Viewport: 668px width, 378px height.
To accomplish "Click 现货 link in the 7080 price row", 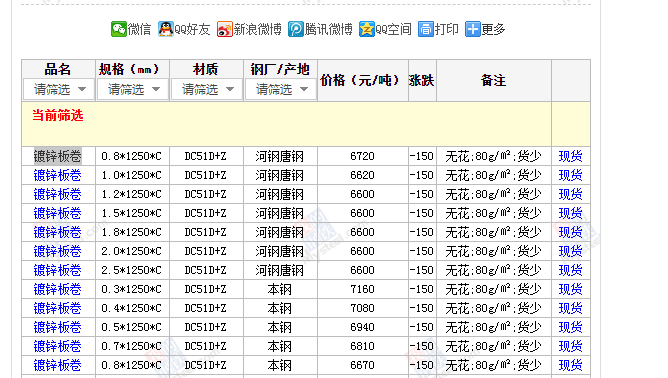I will click(570, 308).
